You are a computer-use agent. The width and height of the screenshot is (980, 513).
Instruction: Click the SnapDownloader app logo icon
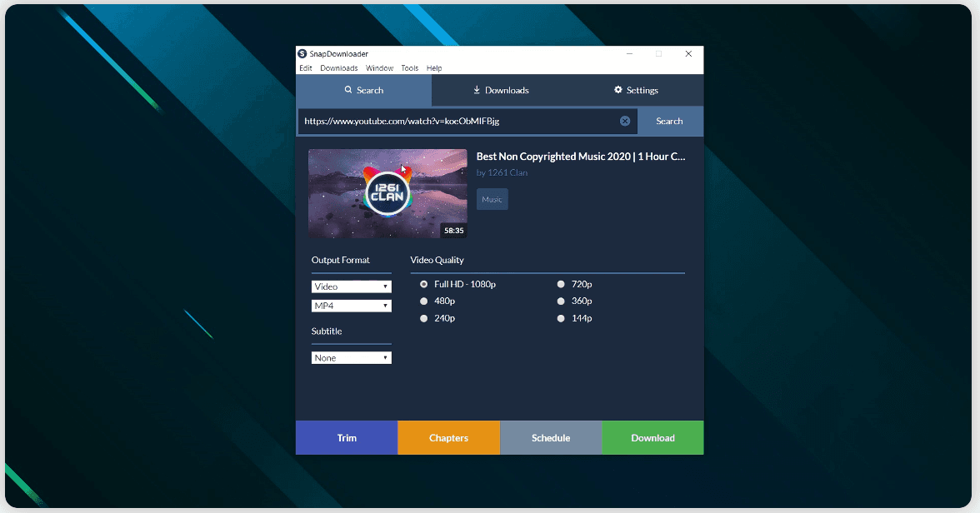pos(302,54)
